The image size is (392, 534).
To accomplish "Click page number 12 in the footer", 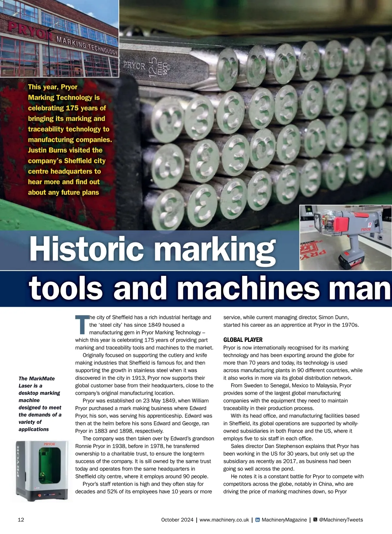I will tap(21, 520).
